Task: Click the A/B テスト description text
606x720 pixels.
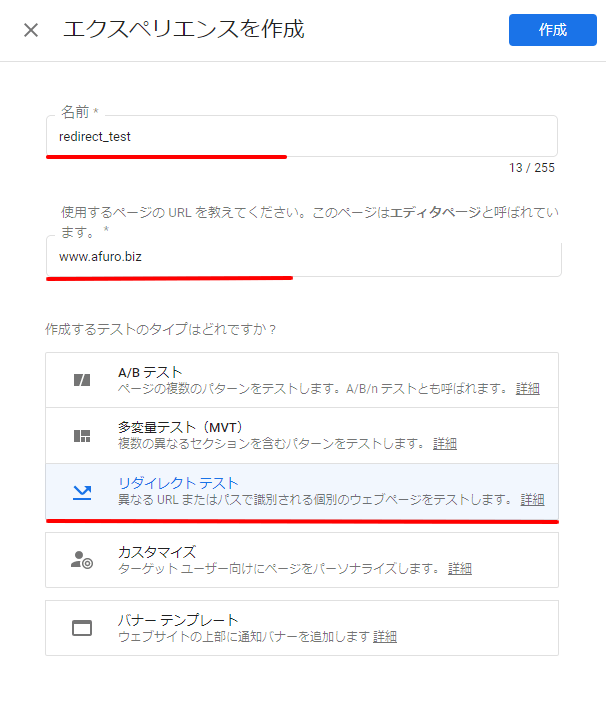Action: click(313, 389)
